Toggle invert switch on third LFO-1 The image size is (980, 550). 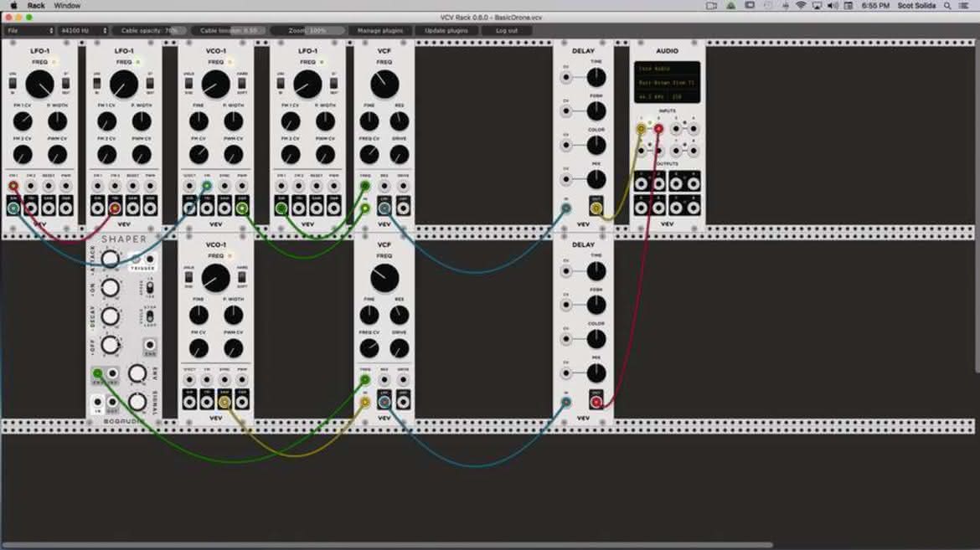pos(333,83)
